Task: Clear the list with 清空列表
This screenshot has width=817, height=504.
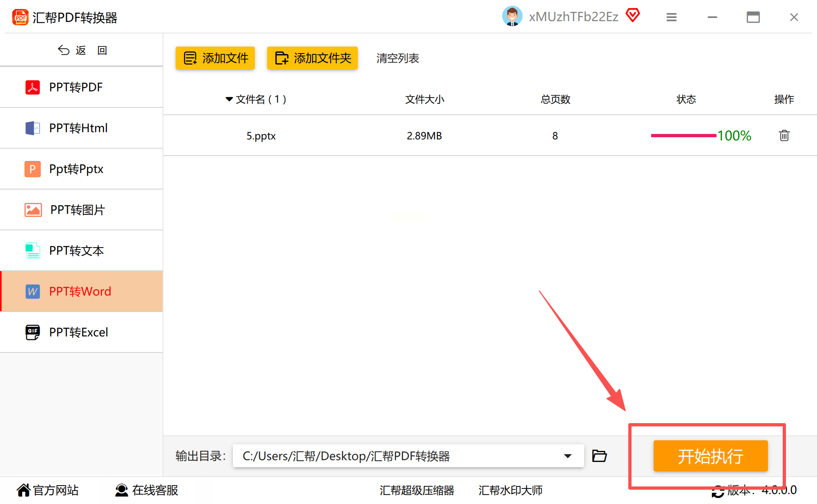Action: pyautogui.click(x=397, y=58)
